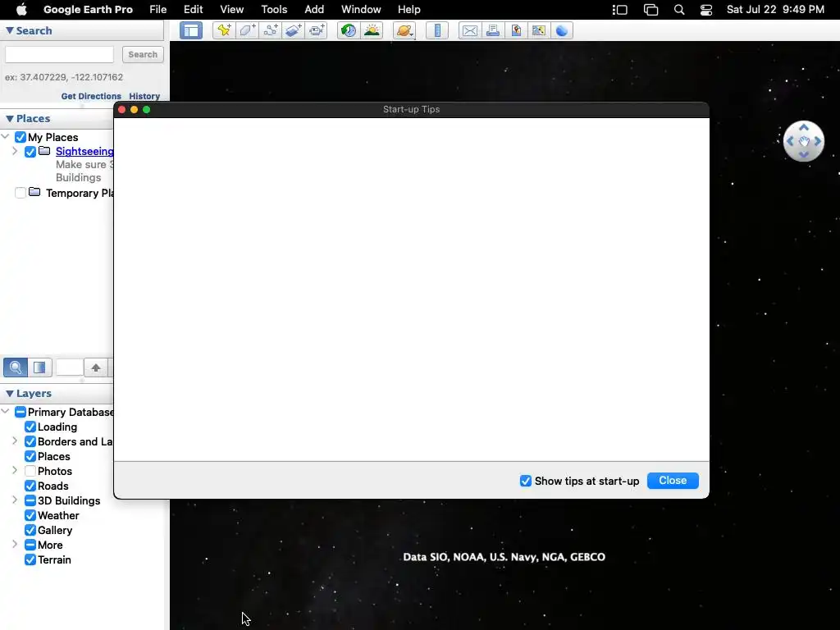Show sunlight across the landscape icon
This screenshot has height=630, width=840.
pyautogui.click(x=372, y=30)
